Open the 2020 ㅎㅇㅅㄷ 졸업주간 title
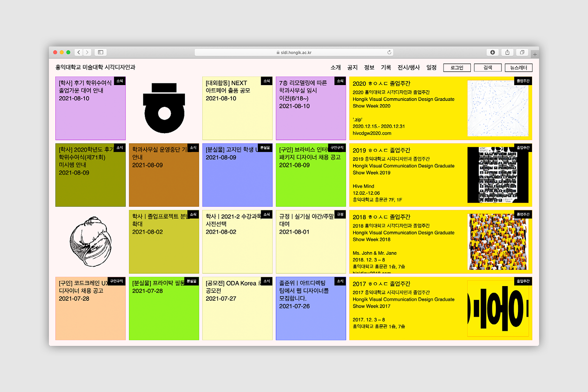 coord(381,83)
